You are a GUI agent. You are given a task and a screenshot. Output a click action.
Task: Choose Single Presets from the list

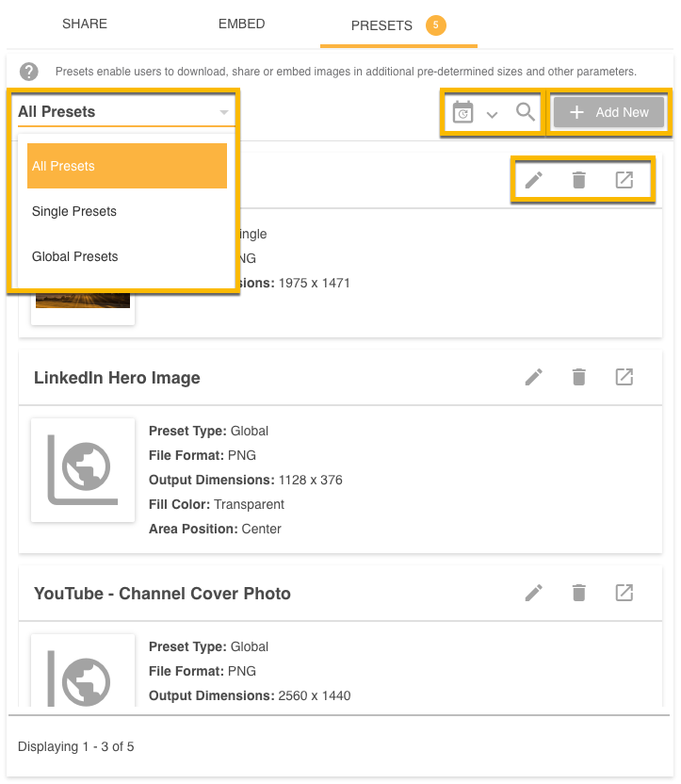74,211
